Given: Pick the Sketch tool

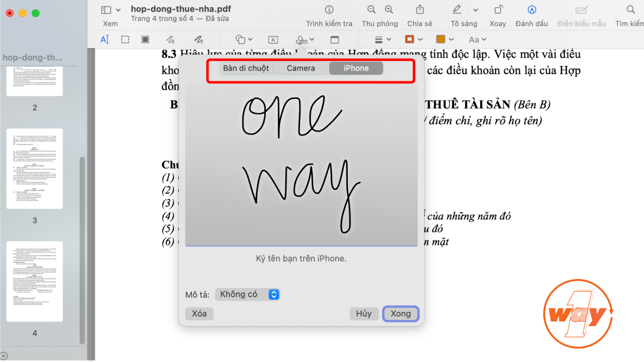Looking at the screenshot, I should [170, 39].
